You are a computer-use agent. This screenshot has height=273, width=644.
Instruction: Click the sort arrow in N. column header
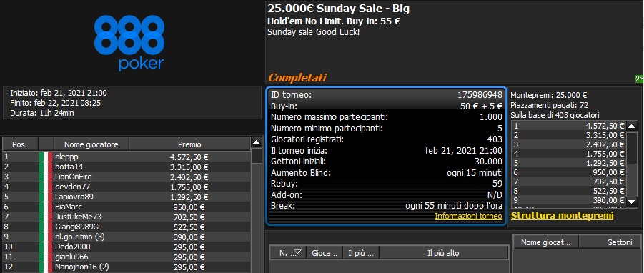pyautogui.click(x=299, y=253)
